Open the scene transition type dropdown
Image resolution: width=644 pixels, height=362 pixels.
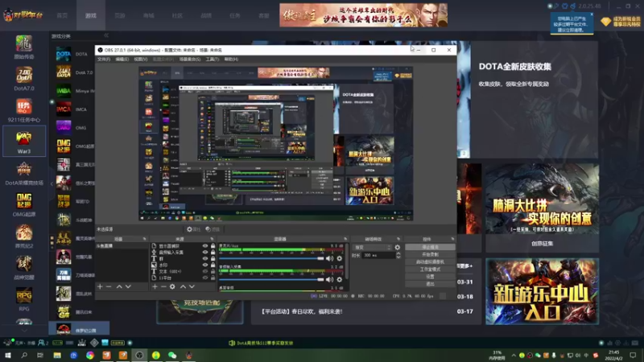click(372, 248)
